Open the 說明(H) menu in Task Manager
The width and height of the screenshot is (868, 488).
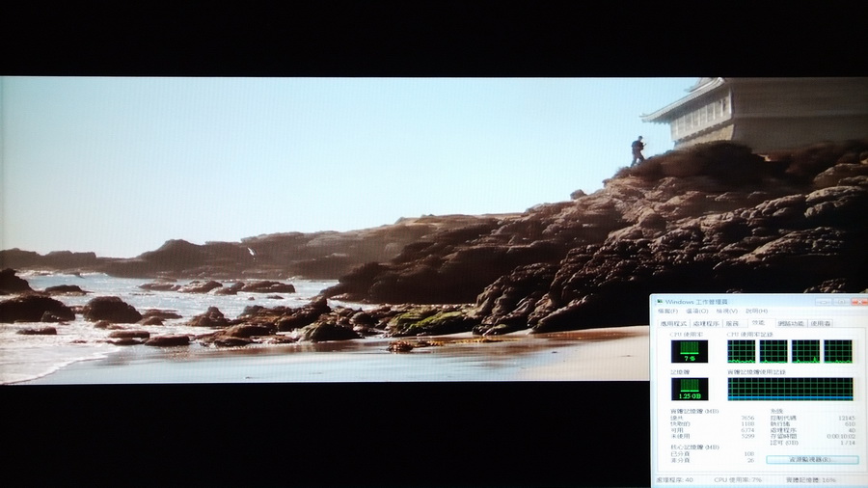(756, 312)
